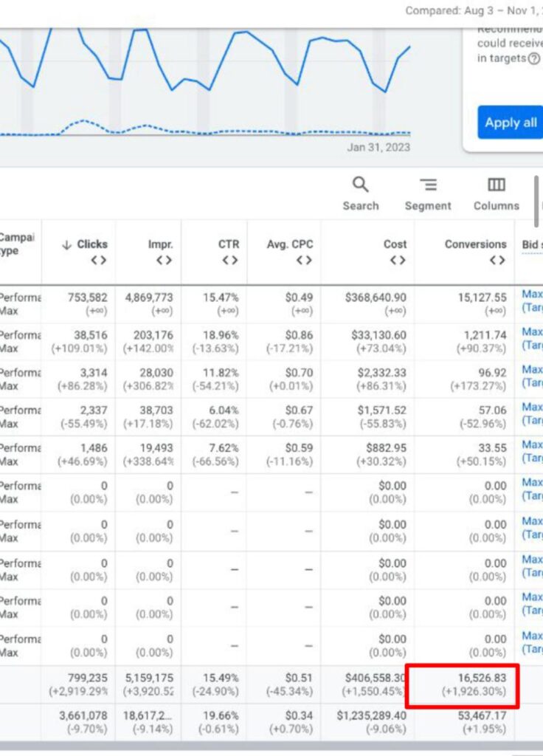Click the Conversions column header
Image resolution: width=543 pixels, height=756 pixels.
476,244
